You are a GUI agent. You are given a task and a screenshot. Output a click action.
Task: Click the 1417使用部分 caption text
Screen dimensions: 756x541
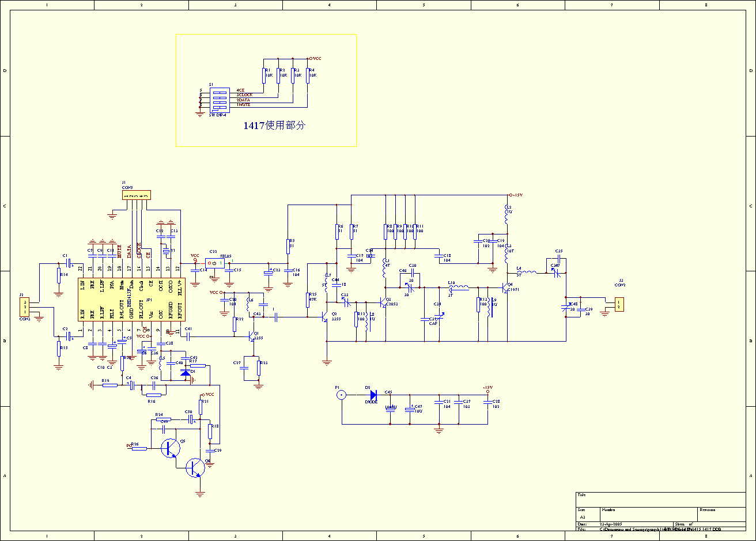(x=274, y=125)
